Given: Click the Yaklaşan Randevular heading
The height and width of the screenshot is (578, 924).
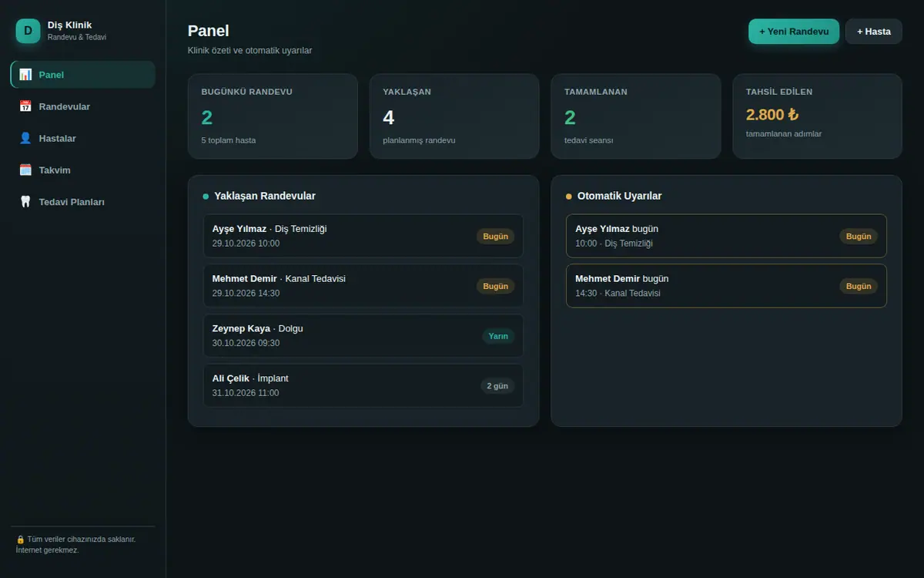Looking at the screenshot, I should click(x=265, y=196).
